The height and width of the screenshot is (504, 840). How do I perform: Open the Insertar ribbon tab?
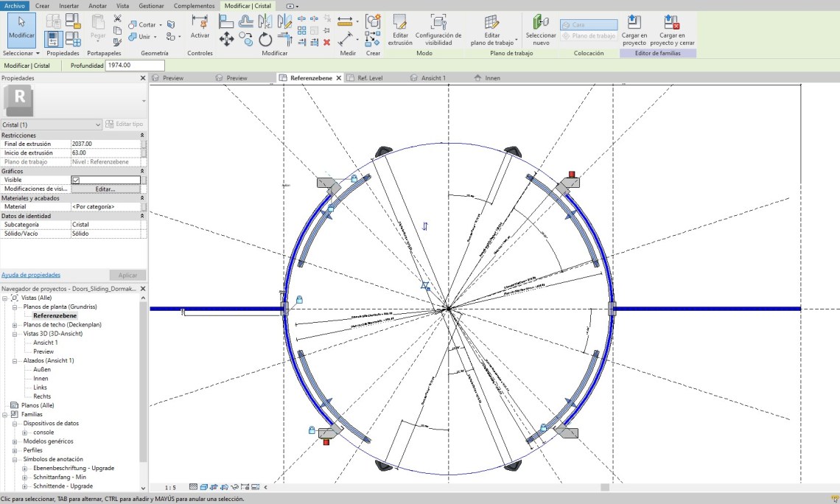[x=69, y=6]
